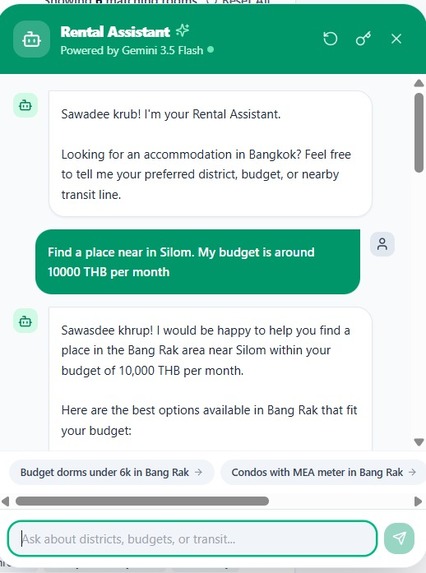
Task: Click the bot avatar beside the welcome message
Action: (25, 106)
